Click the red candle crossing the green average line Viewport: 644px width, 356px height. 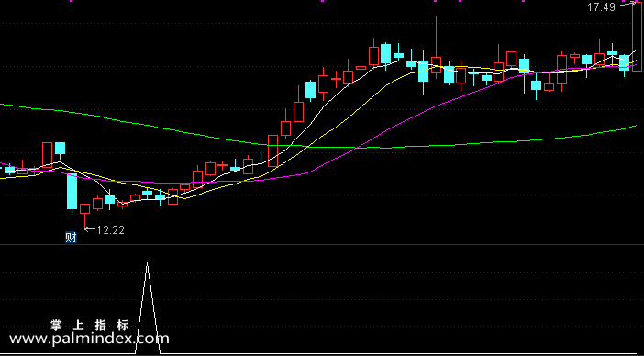(272, 150)
